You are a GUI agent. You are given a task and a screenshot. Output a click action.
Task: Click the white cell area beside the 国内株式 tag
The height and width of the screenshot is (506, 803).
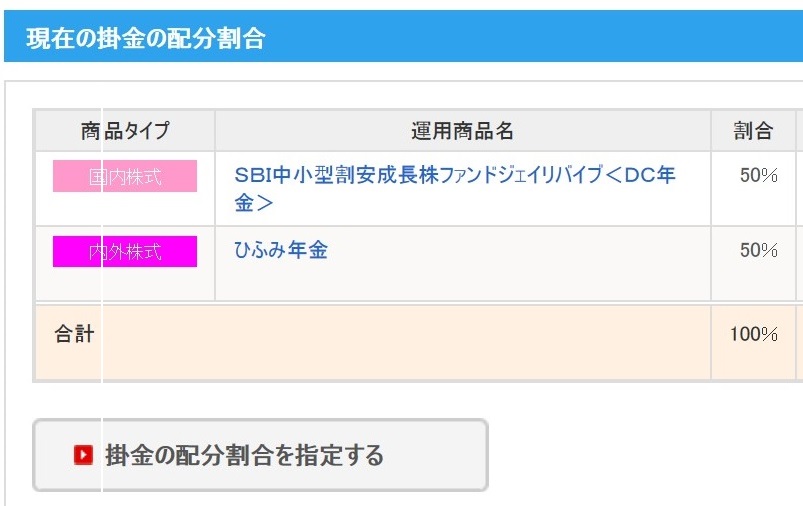pos(125,208)
